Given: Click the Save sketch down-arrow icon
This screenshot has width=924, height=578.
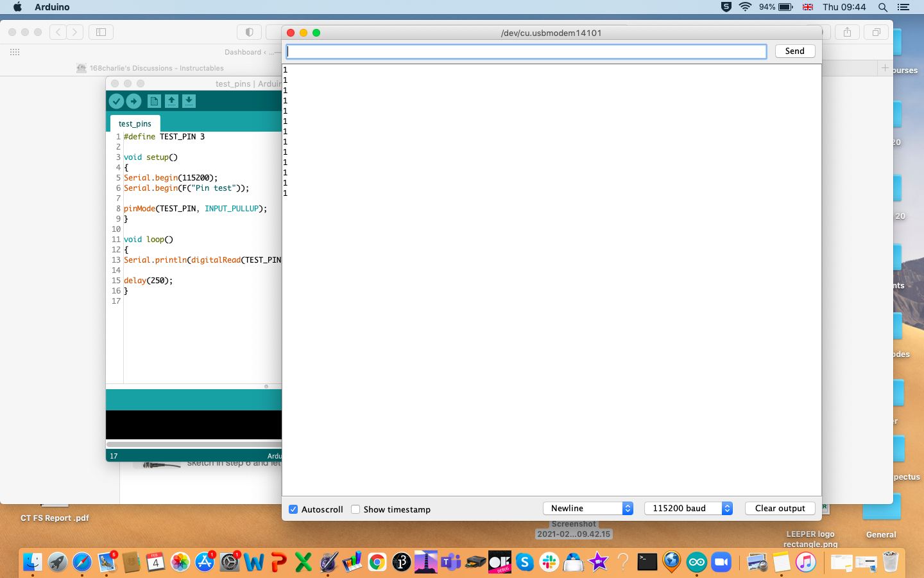Looking at the screenshot, I should click(189, 101).
